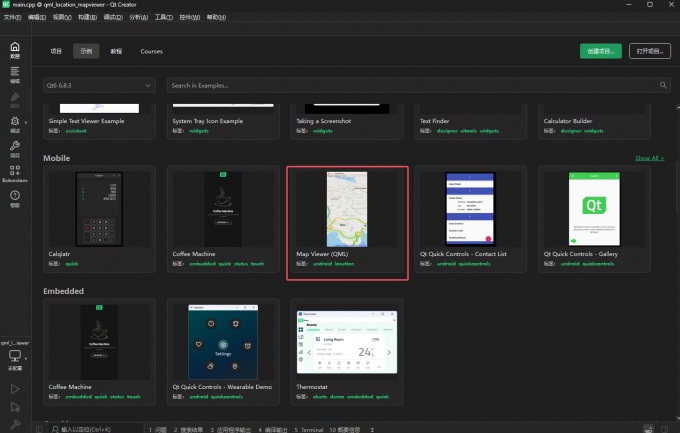The width and height of the screenshot is (680, 433).
Task: Expand the Qt6 6.8.3 version dropdown
Action: (99, 86)
